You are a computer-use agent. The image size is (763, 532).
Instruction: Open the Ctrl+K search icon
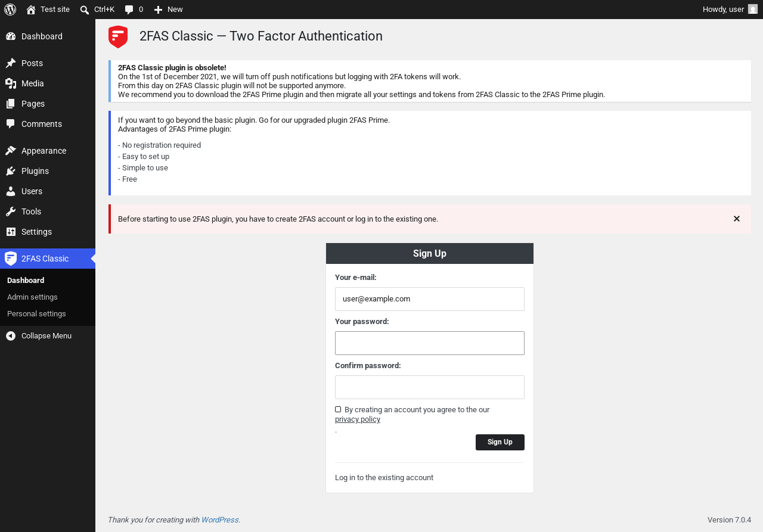tap(85, 10)
